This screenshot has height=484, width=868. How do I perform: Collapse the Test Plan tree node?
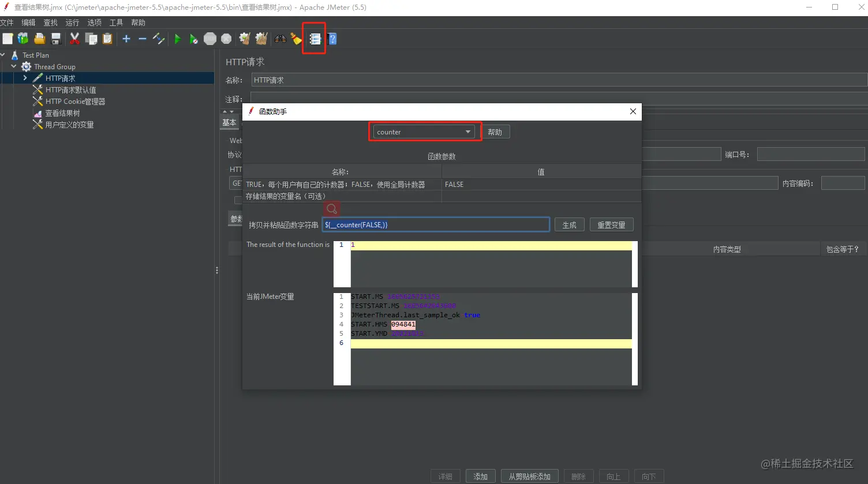point(3,55)
